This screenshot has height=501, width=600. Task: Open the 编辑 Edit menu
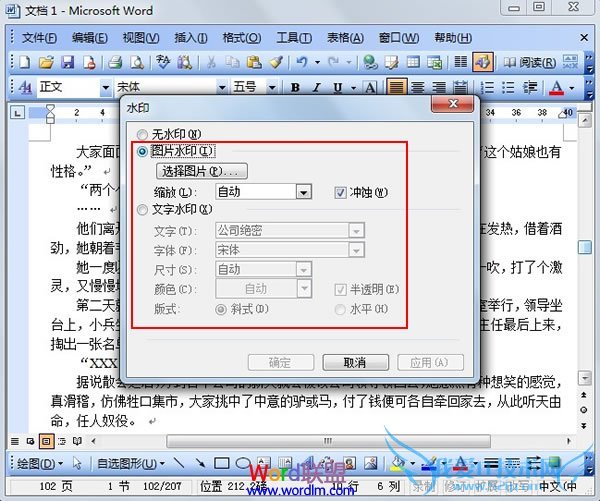click(90, 38)
